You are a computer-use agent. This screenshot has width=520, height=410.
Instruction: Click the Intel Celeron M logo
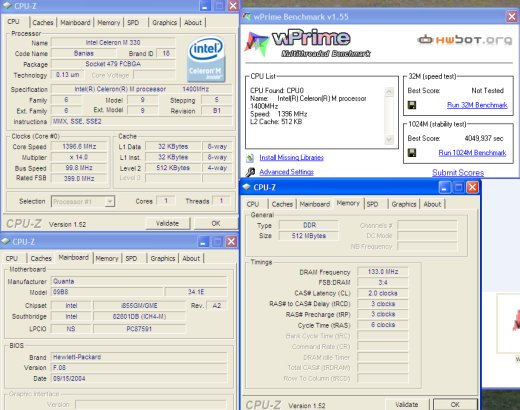pyautogui.click(x=206, y=60)
